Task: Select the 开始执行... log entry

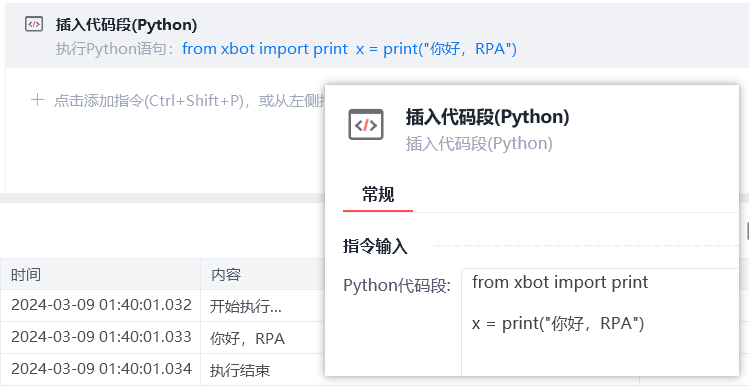Action: point(246,306)
